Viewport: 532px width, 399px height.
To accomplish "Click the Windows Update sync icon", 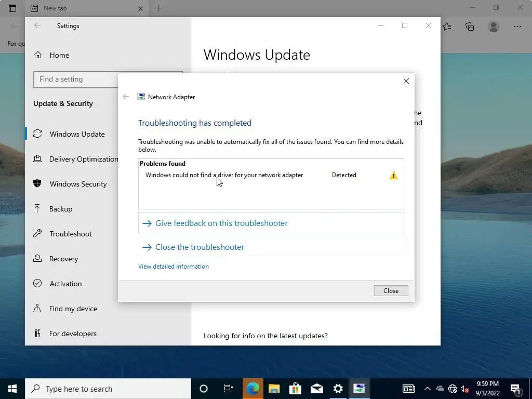I will pyautogui.click(x=37, y=134).
